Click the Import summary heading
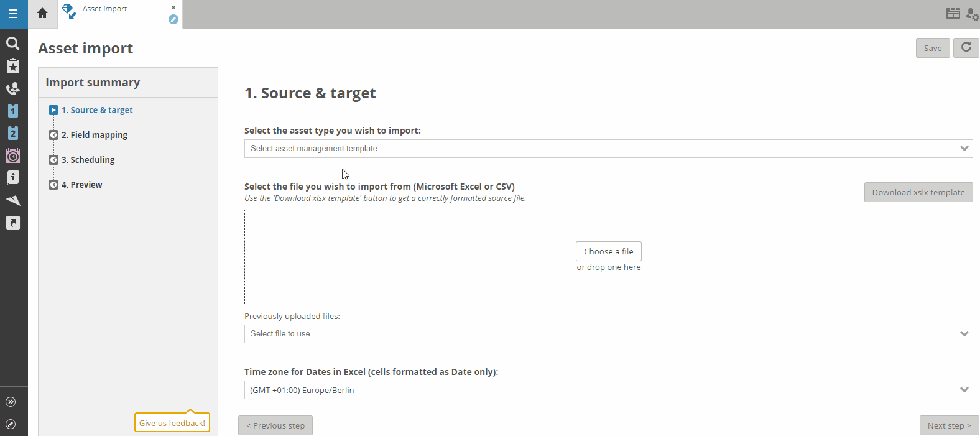 93,83
